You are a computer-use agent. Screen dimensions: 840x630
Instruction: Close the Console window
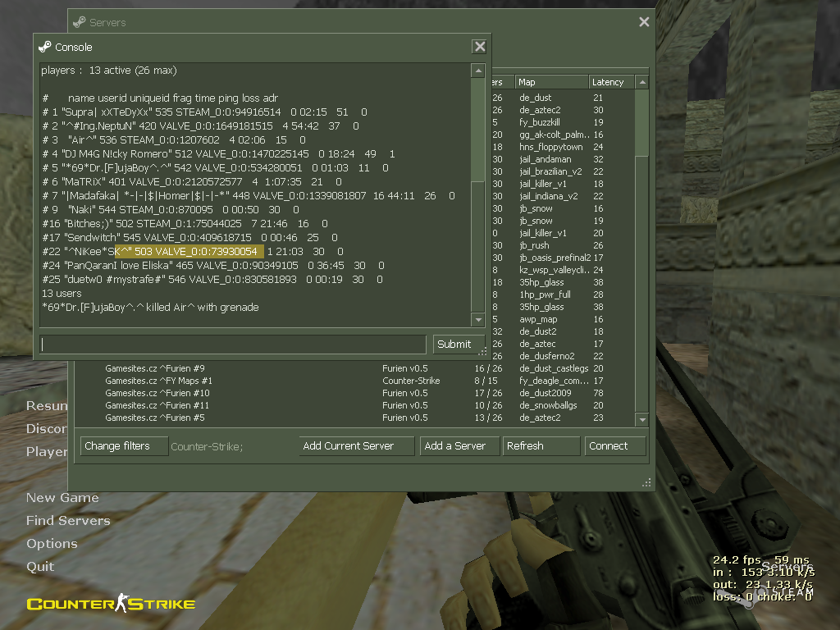pyautogui.click(x=480, y=47)
